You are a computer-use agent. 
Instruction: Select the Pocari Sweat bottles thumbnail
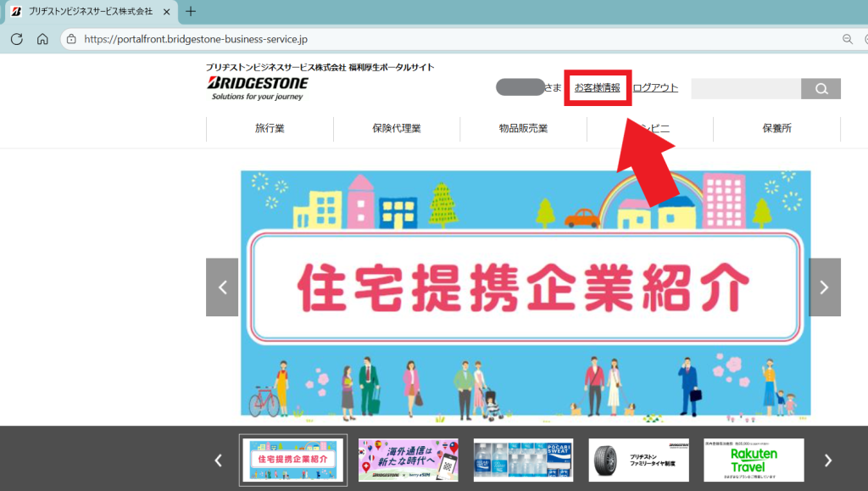point(523,460)
